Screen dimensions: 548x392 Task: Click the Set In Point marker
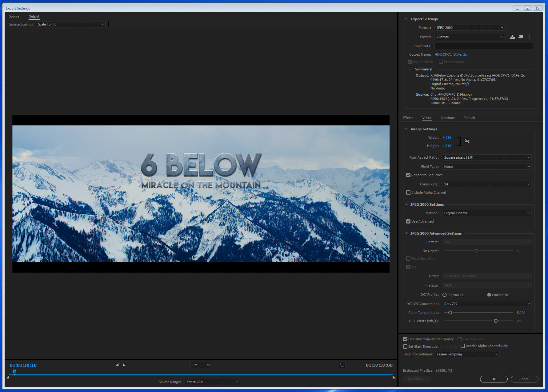(x=117, y=365)
